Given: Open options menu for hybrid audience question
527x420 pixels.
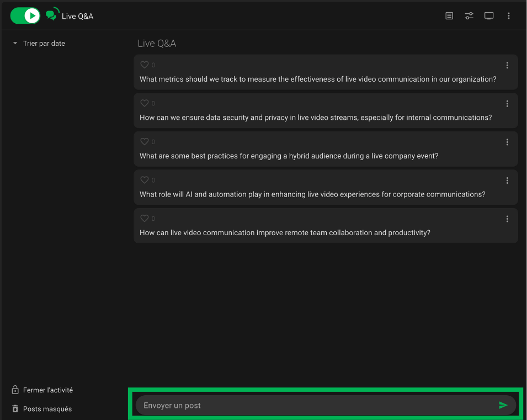Looking at the screenshot, I should coord(507,142).
